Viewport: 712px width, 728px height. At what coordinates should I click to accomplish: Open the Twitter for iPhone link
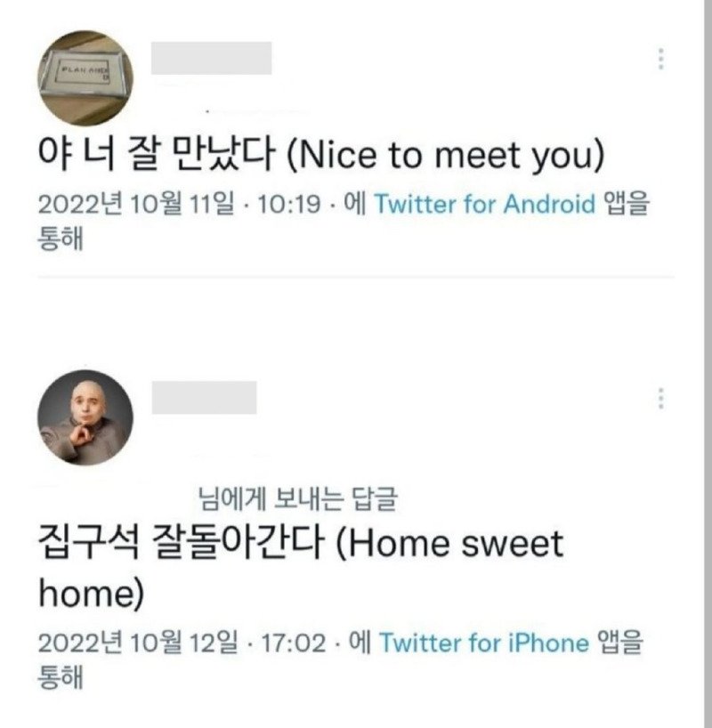484,643
